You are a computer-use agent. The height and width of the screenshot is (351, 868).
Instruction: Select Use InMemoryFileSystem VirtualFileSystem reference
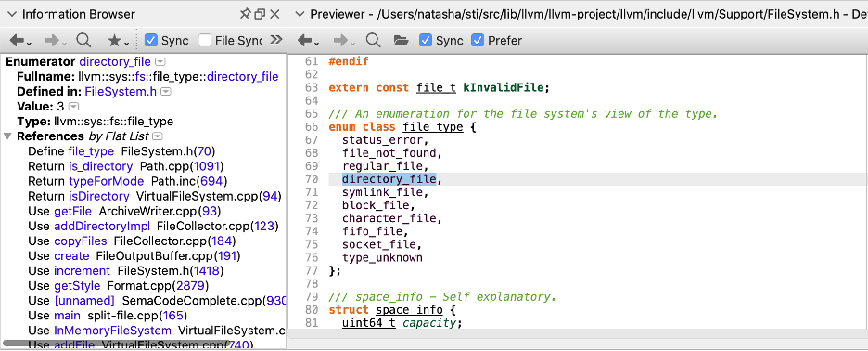click(x=158, y=331)
